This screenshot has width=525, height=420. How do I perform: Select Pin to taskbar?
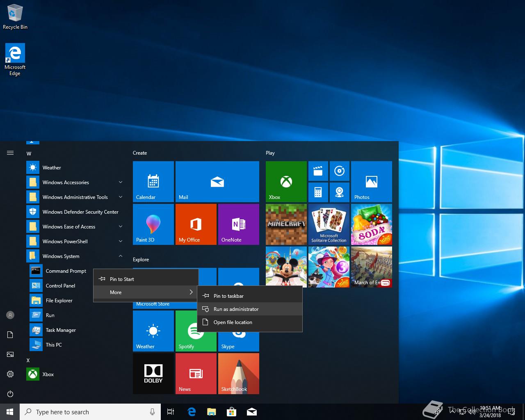click(250, 296)
